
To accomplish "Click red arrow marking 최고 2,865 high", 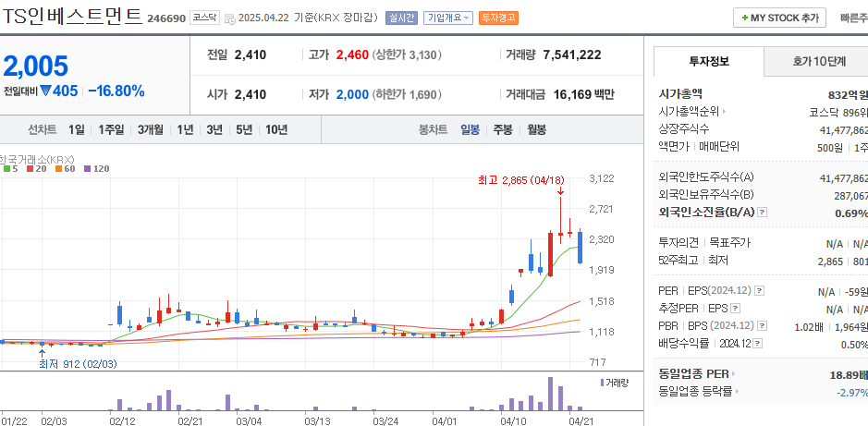I will (x=560, y=191).
